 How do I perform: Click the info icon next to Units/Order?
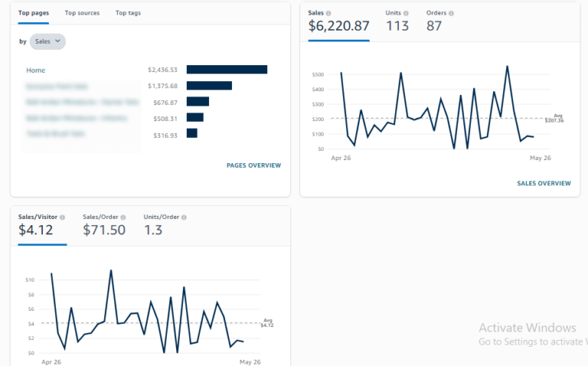(184, 217)
